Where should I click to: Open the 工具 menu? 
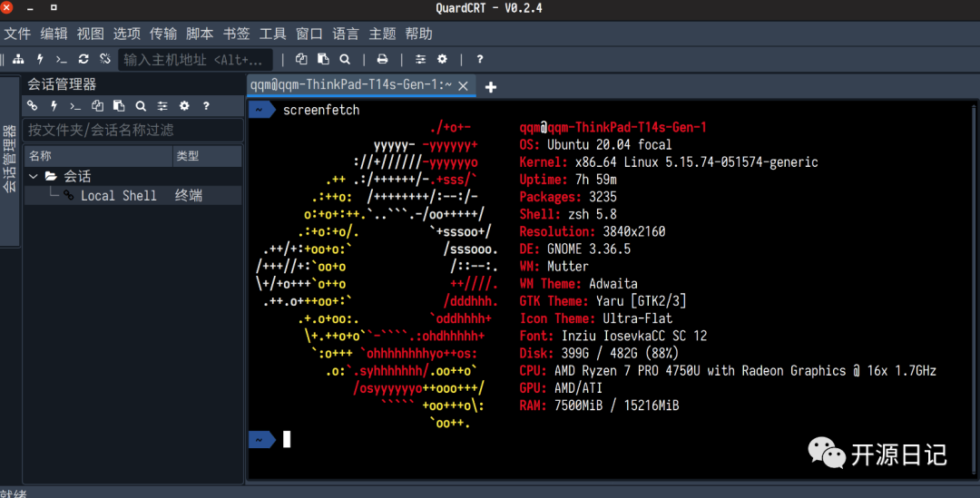click(273, 34)
